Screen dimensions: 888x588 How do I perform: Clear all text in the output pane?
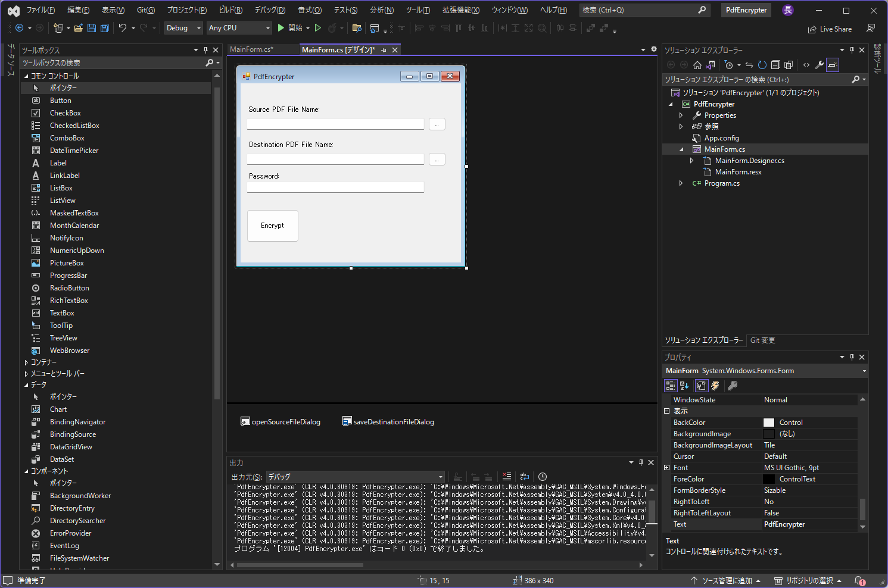click(x=506, y=477)
